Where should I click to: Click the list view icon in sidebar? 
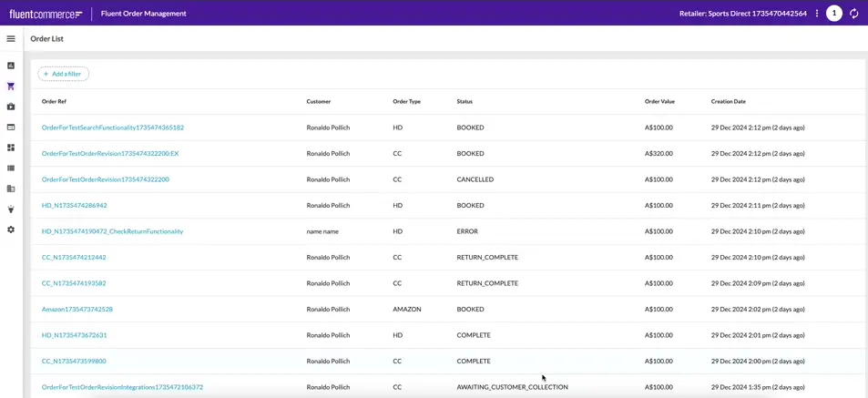tap(11, 168)
